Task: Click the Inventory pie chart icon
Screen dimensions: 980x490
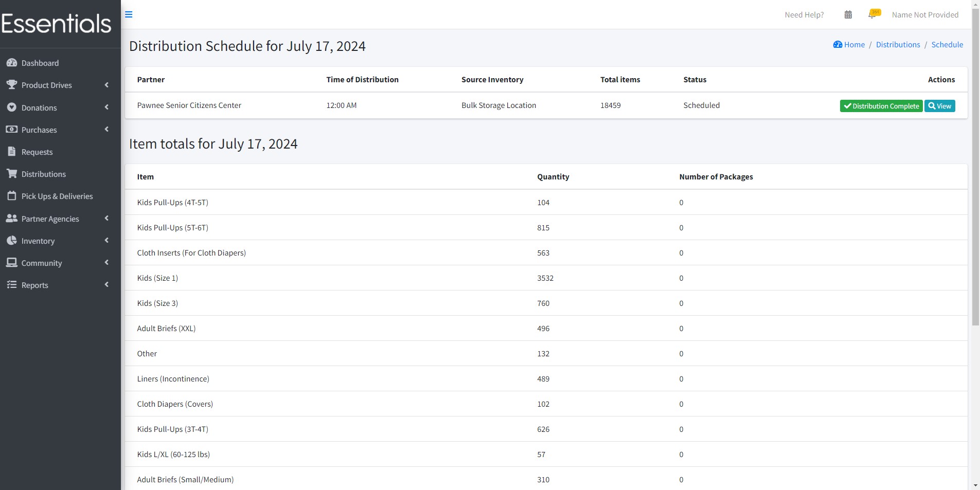Action: pyautogui.click(x=12, y=241)
